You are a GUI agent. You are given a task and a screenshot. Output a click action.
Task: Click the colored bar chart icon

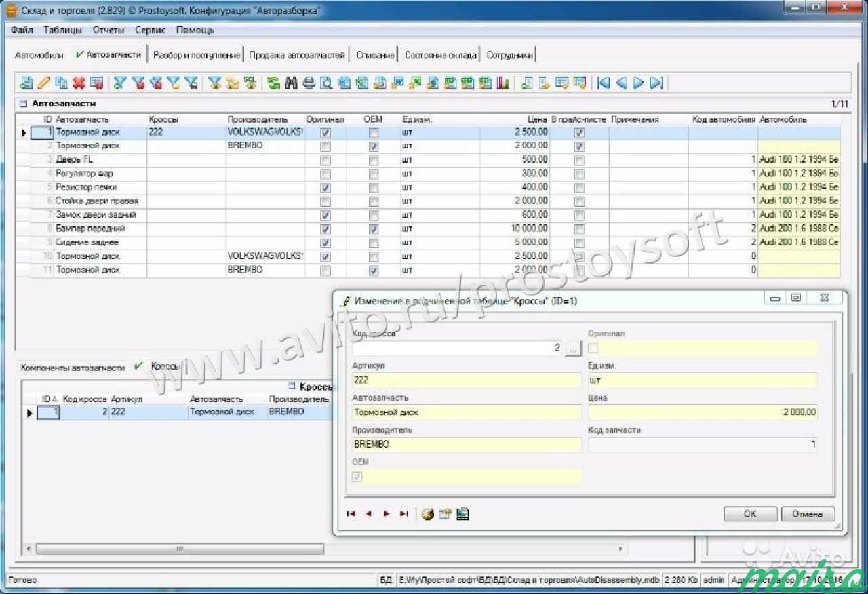coord(502,83)
